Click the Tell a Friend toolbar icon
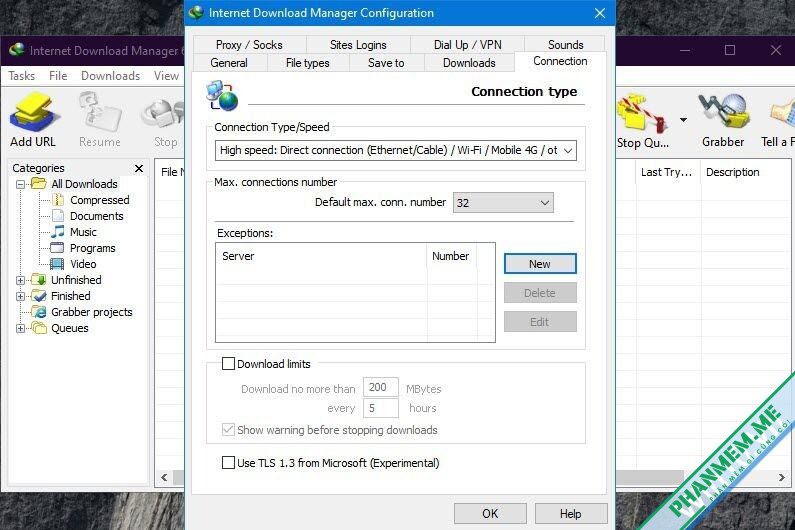 (x=782, y=113)
